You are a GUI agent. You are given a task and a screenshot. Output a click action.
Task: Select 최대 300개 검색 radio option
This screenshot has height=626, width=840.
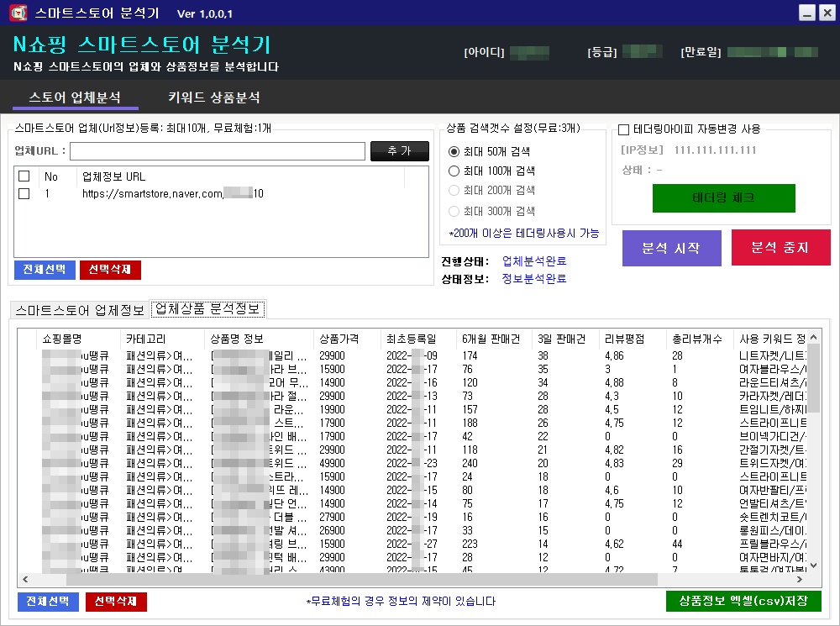[454, 211]
